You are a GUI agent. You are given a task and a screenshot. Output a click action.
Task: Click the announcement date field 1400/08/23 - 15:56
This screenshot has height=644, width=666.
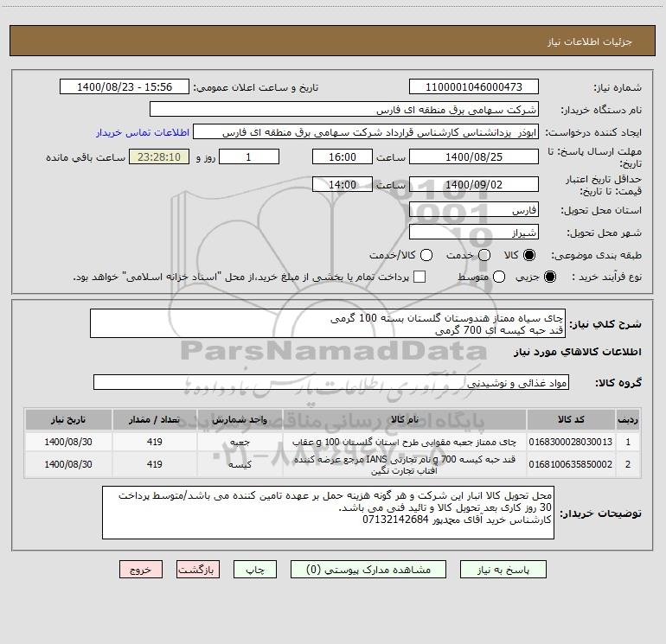pos(125,87)
